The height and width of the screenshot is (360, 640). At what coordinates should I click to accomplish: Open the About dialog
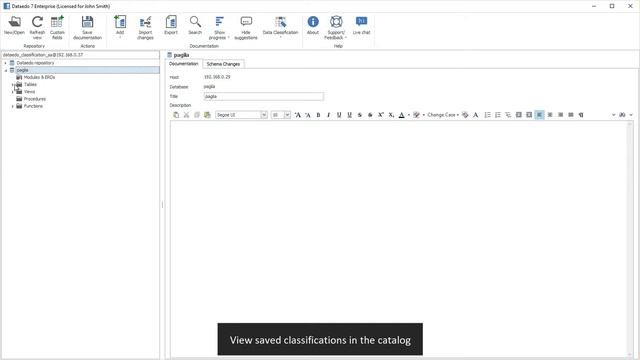[313, 25]
